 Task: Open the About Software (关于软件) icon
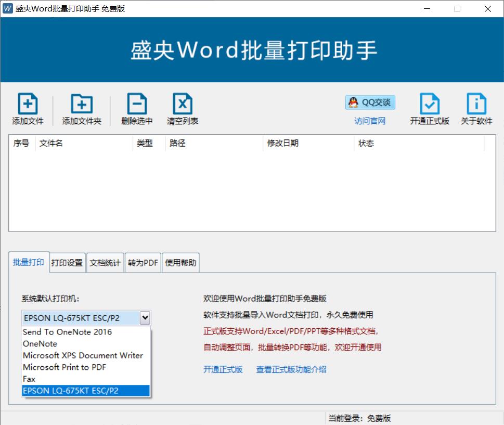[476, 104]
